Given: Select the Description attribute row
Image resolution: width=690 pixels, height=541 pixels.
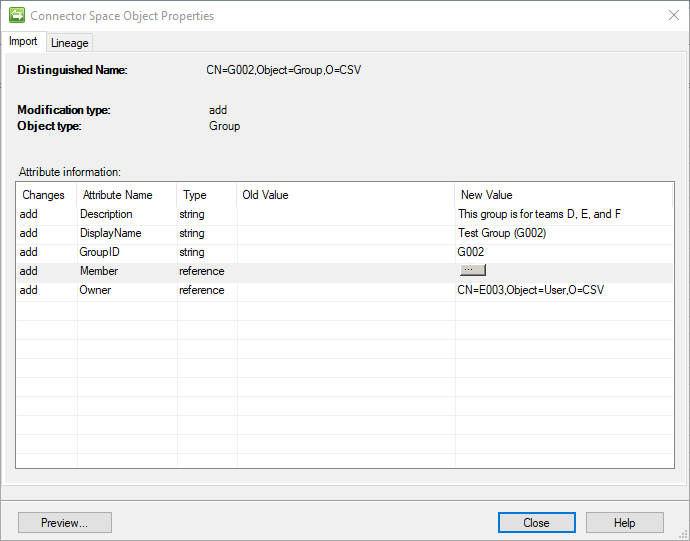Looking at the screenshot, I should [x=345, y=214].
